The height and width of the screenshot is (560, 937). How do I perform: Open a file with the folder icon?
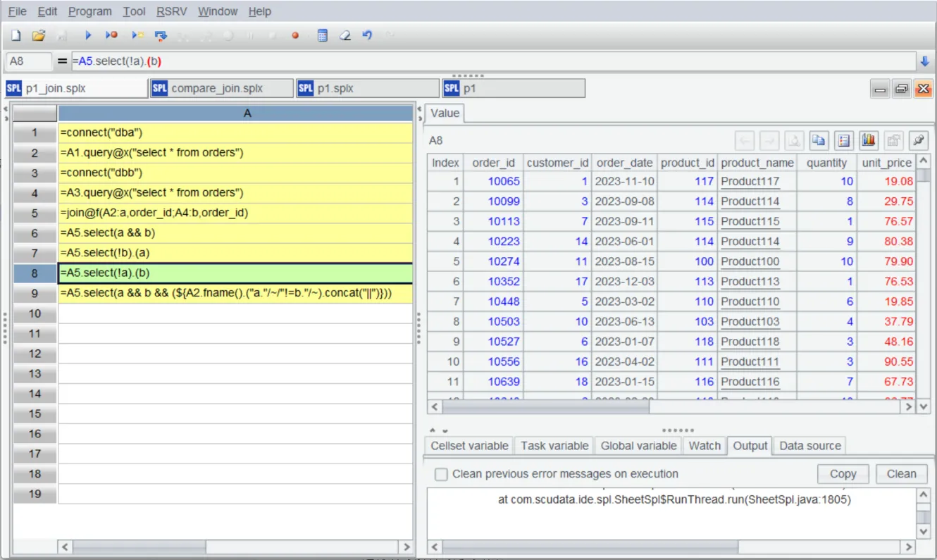tap(39, 35)
